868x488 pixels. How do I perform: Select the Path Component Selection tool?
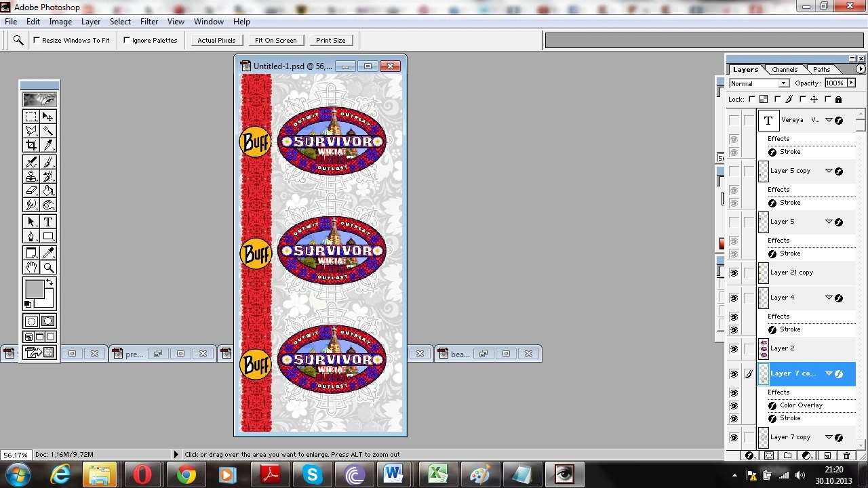tap(31, 222)
